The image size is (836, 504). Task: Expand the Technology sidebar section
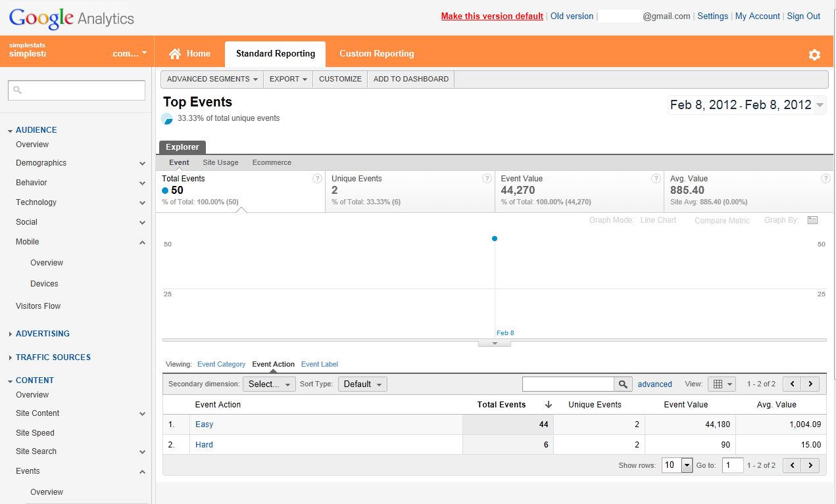click(x=142, y=203)
